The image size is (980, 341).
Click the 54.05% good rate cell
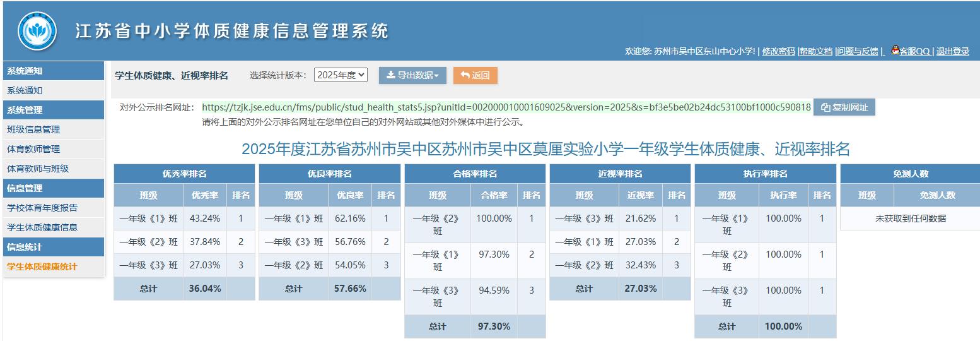click(x=350, y=265)
